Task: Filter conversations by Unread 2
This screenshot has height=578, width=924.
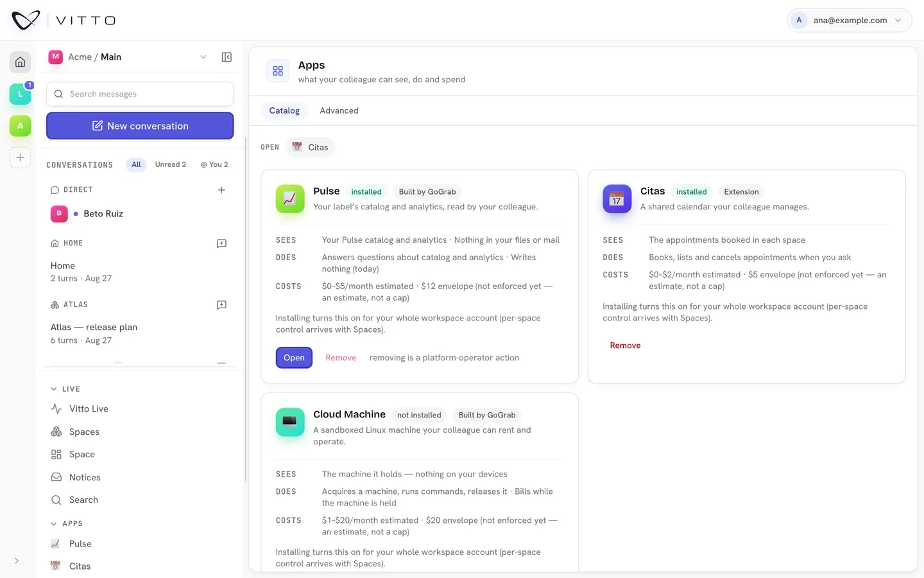Action: pyautogui.click(x=171, y=164)
